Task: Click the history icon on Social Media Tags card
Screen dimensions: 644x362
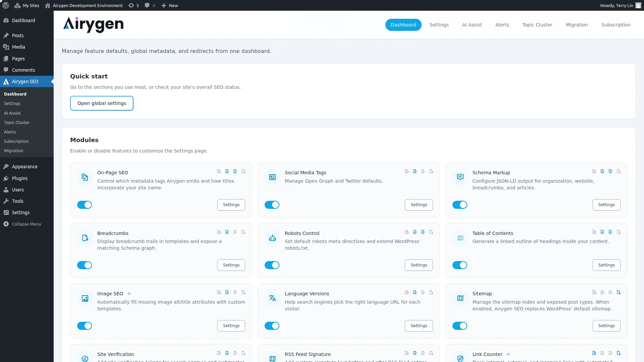Action: coord(406,171)
